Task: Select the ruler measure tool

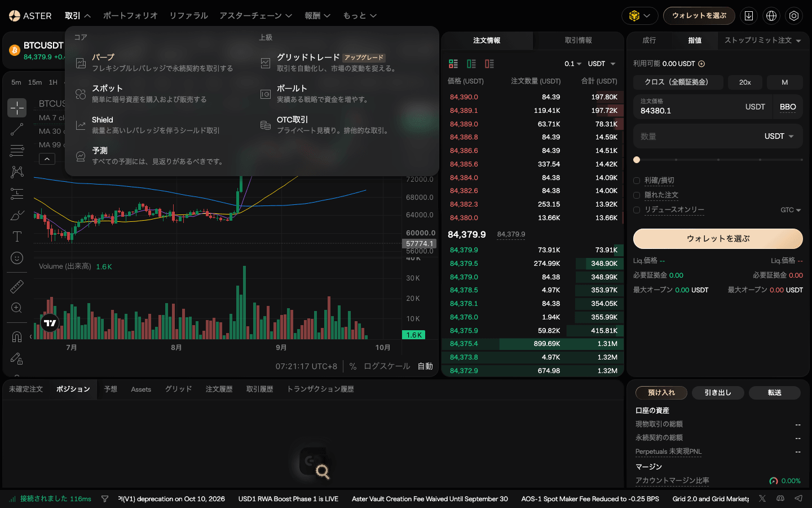Action: click(x=17, y=287)
